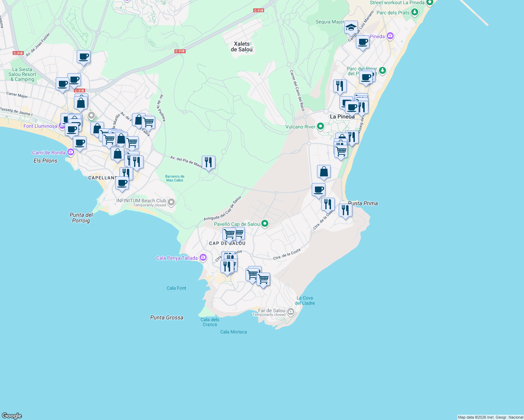Open the restaurant pin on Av. del Pla de Mas
This screenshot has width=524, height=420.
point(208,162)
